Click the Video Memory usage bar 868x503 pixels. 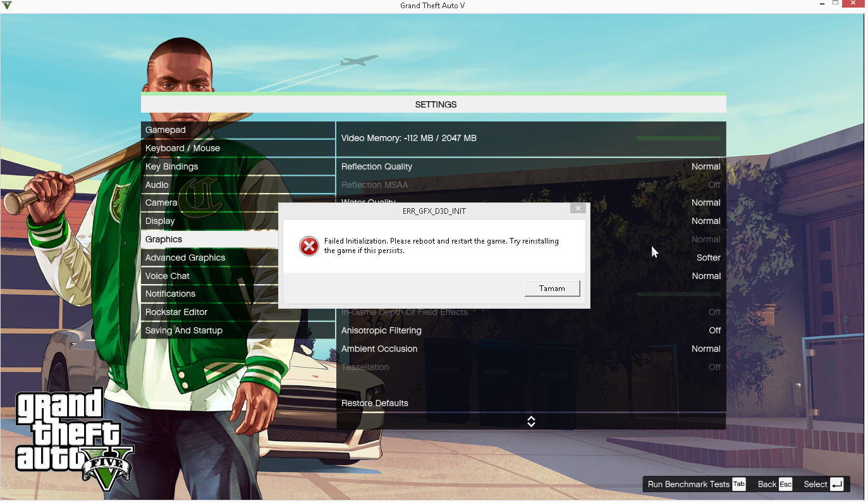pyautogui.click(x=678, y=138)
